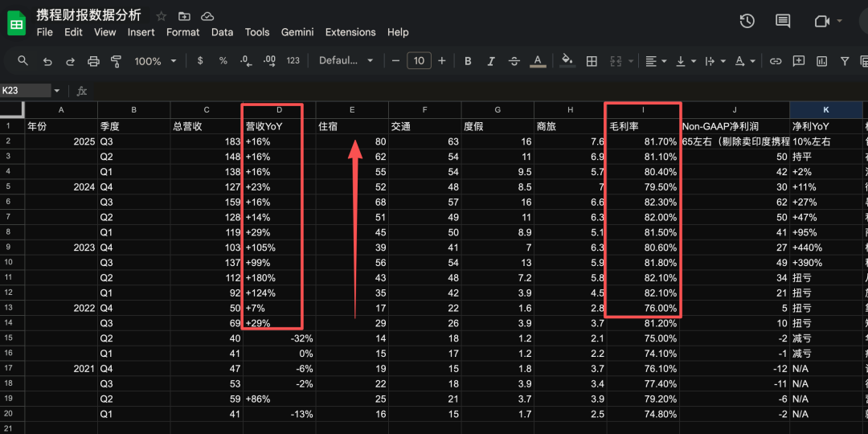Viewport: 868px width, 434px height.
Task: Click the increase font size plus button
Action: [442, 61]
